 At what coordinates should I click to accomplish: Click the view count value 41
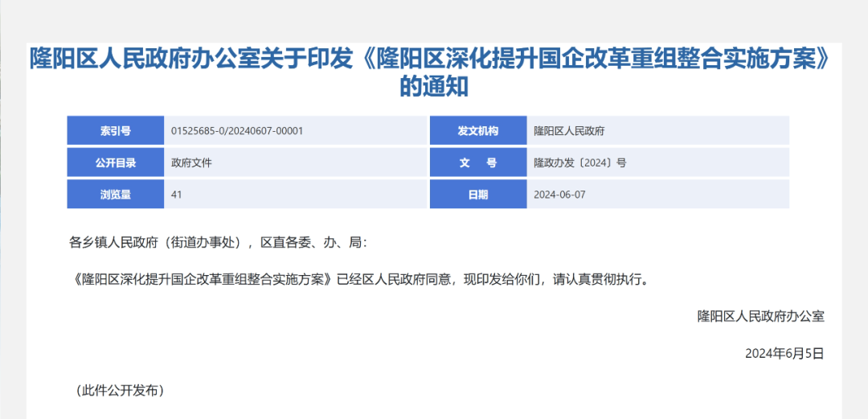(177, 195)
